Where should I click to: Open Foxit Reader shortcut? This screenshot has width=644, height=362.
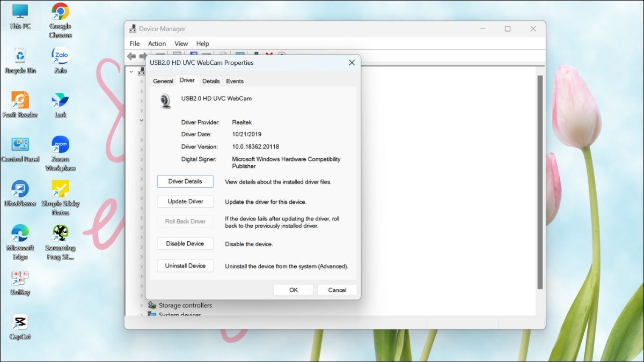[x=20, y=105]
